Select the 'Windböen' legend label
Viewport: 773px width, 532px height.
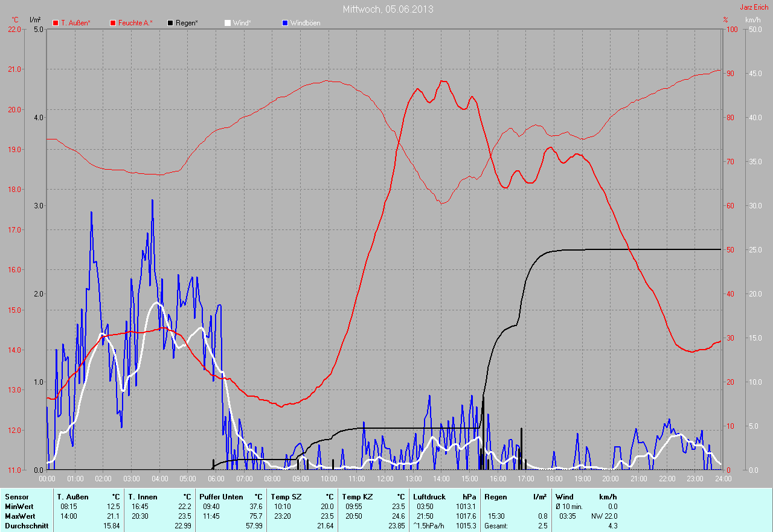(305, 23)
